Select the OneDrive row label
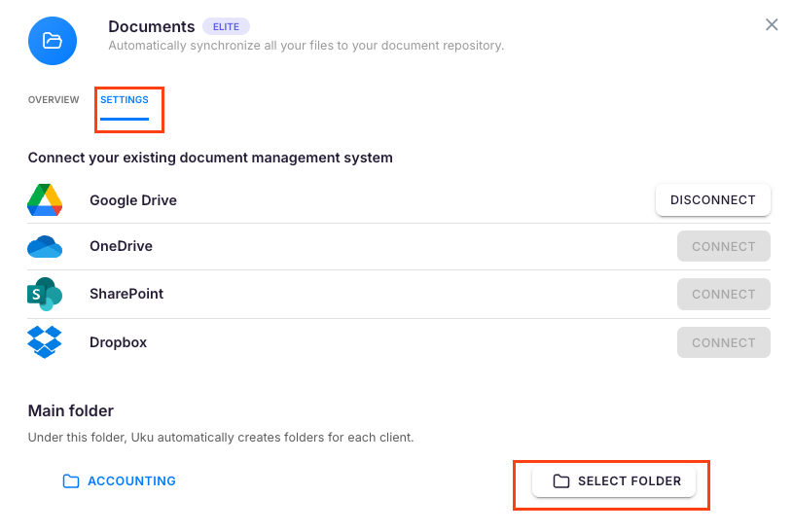This screenshot has width=793, height=532. coord(121,247)
